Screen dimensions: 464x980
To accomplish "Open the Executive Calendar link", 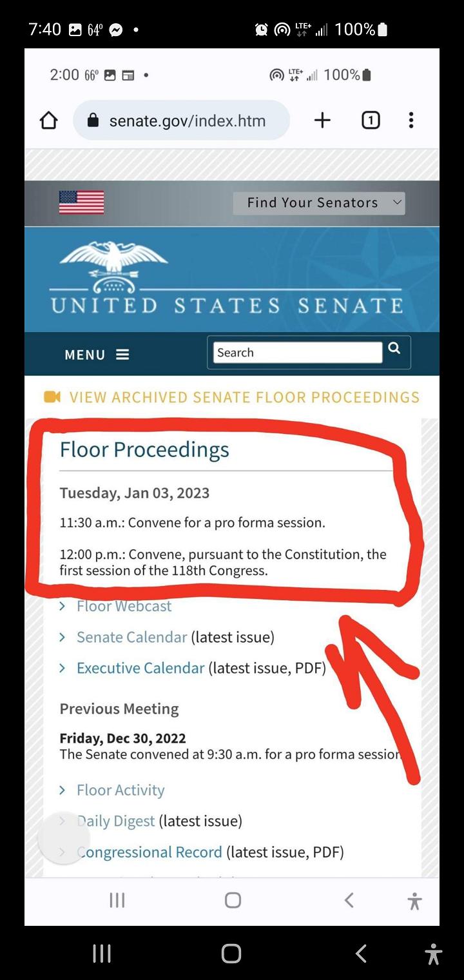I will pos(140,668).
